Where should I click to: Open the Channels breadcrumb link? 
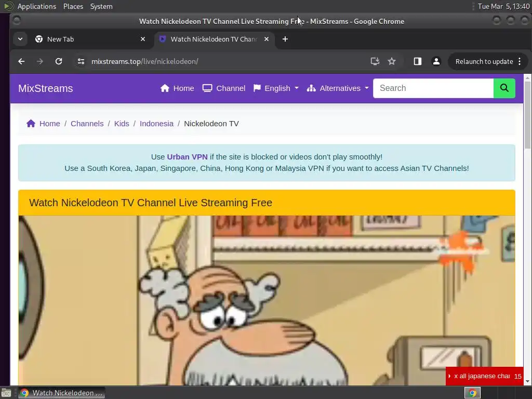coord(87,124)
